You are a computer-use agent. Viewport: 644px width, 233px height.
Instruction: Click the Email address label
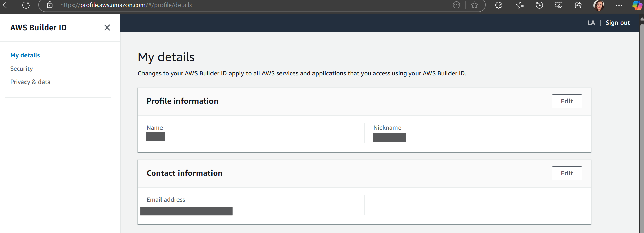coord(166,200)
